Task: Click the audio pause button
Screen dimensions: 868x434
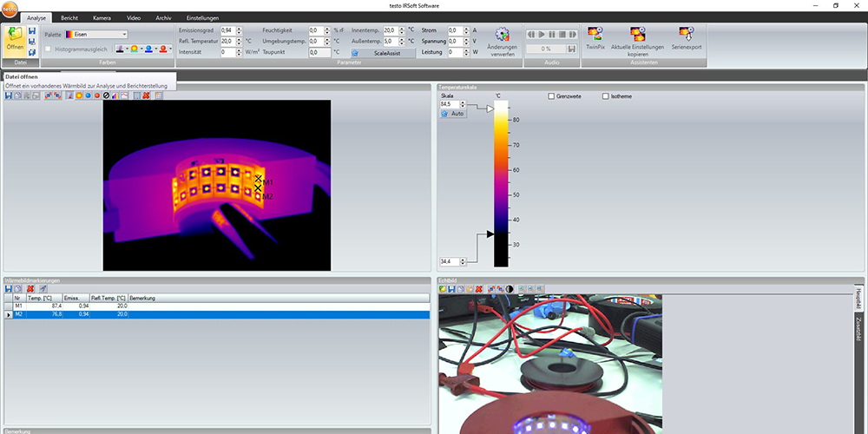Action: pyautogui.click(x=552, y=35)
